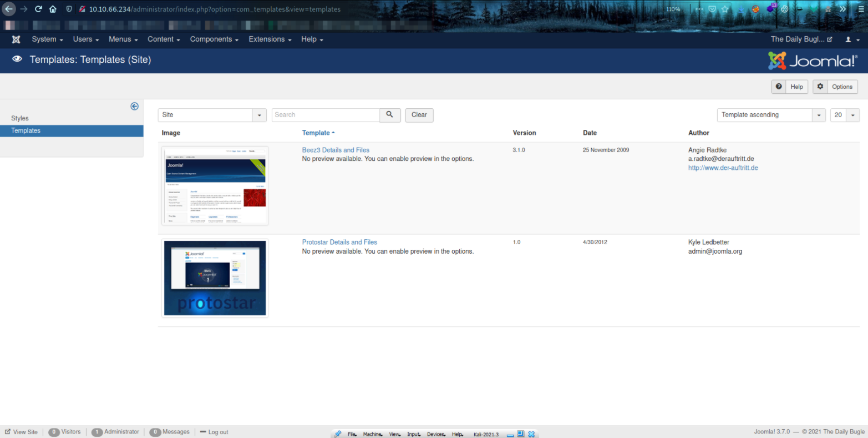Click the gear Options icon
The image size is (868, 438).
coord(820,87)
